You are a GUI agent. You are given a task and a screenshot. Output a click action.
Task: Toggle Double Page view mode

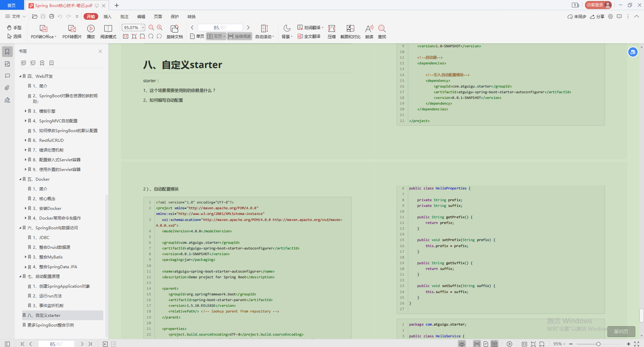tap(216, 36)
